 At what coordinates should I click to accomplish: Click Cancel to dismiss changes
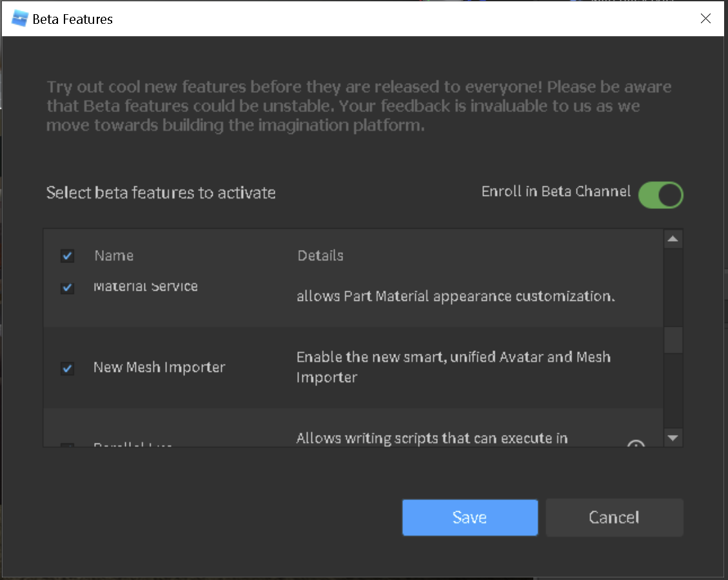(x=613, y=517)
